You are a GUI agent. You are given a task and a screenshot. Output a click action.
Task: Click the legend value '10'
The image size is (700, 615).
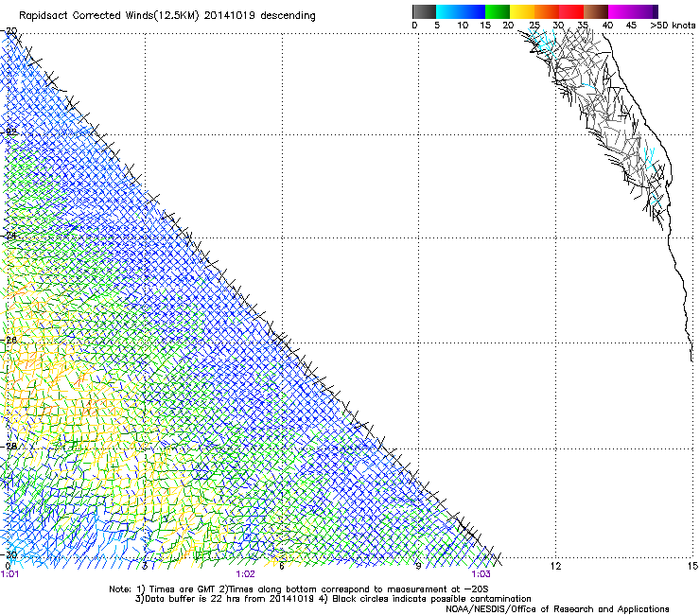[463, 26]
